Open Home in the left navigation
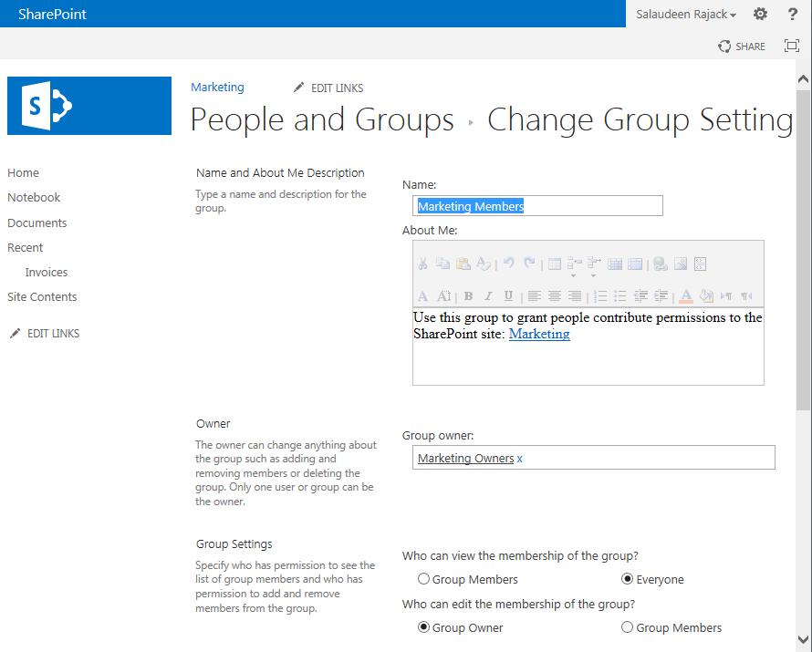The width and height of the screenshot is (812, 652). pyautogui.click(x=24, y=173)
